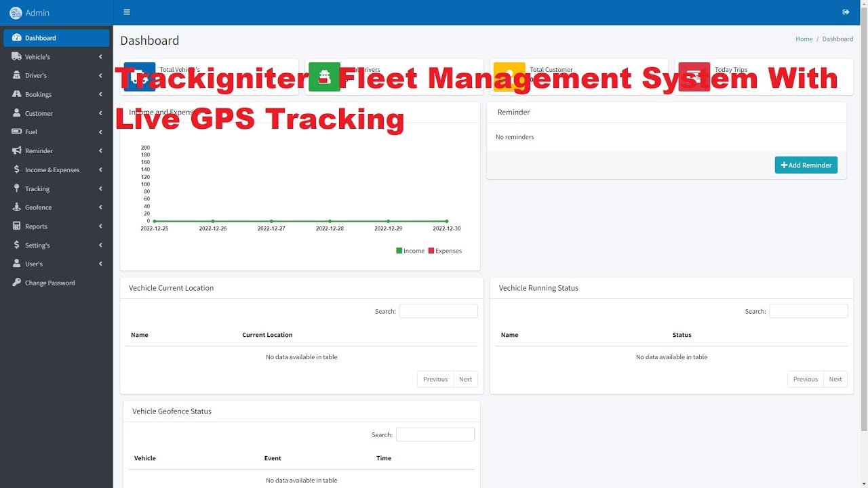Click the Admin brand text
Screen dimensions: 868x488
pyautogui.click(x=37, y=13)
